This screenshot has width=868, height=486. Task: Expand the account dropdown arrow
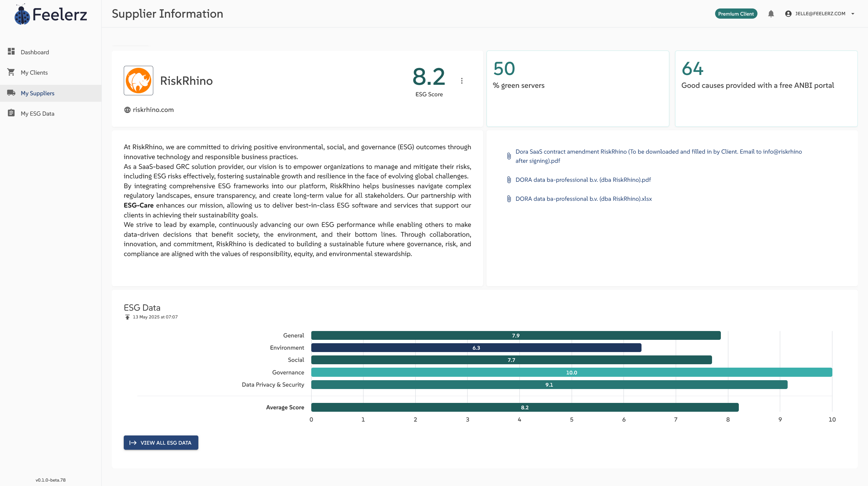[853, 14]
